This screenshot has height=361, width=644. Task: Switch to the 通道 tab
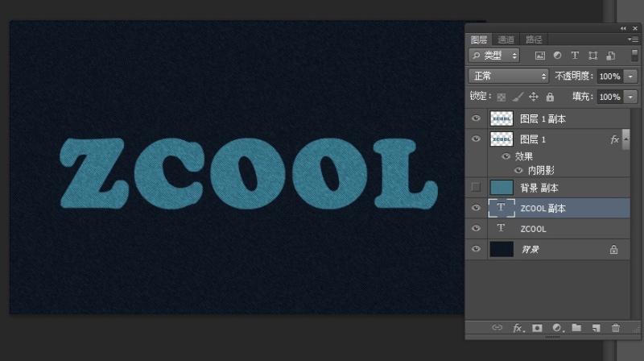[506, 39]
